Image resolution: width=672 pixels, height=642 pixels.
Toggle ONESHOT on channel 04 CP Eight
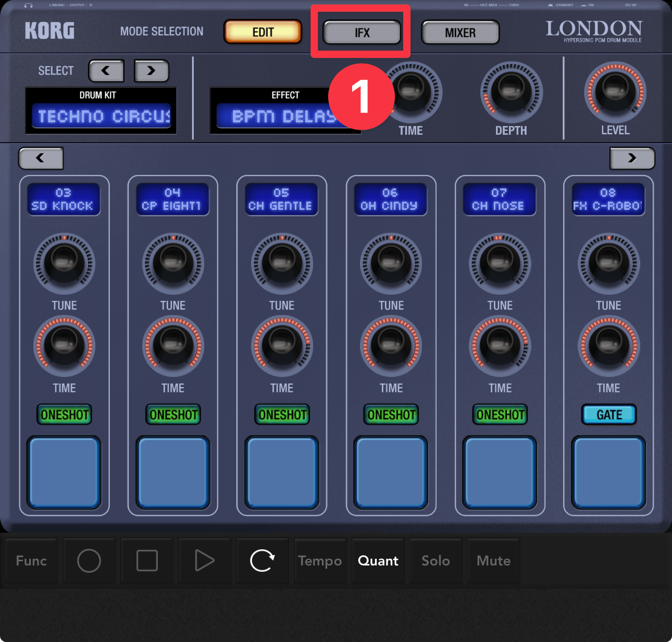click(x=173, y=415)
